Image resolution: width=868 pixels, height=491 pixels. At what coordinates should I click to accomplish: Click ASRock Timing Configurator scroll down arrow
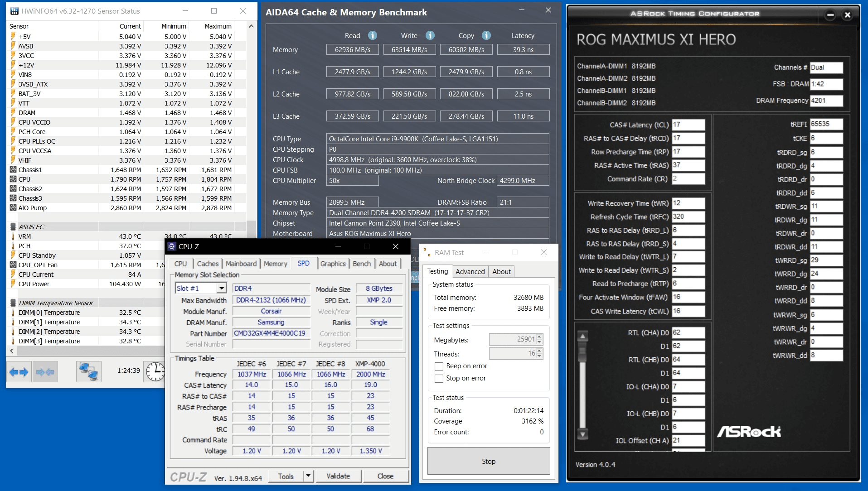(x=583, y=434)
